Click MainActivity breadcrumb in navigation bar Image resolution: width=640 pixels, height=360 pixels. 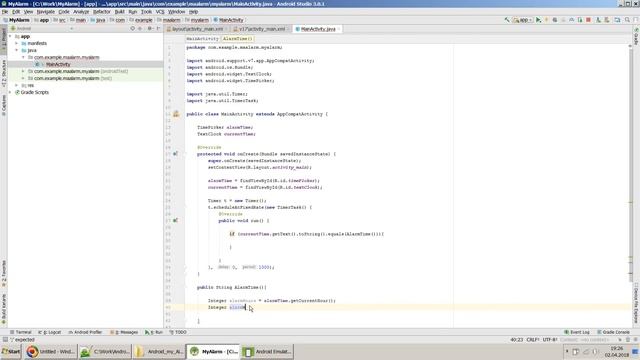click(229, 20)
